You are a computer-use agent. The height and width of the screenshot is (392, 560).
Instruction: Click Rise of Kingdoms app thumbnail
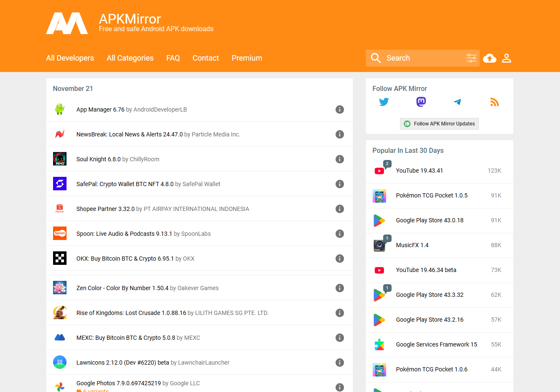(60, 313)
